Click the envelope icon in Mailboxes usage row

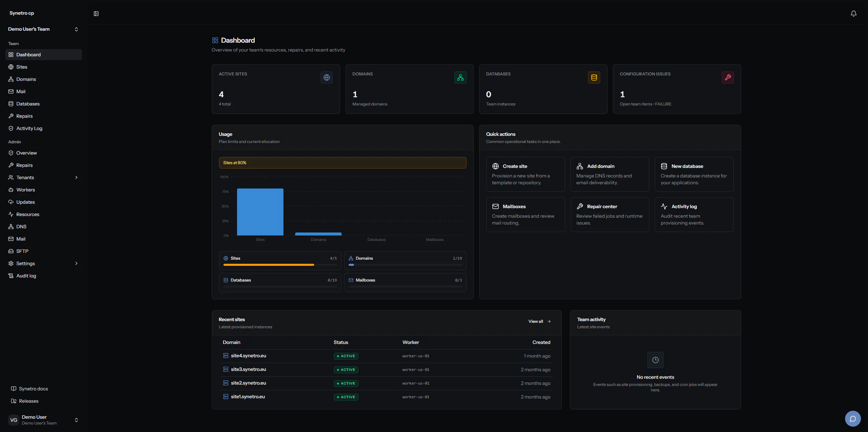point(351,280)
